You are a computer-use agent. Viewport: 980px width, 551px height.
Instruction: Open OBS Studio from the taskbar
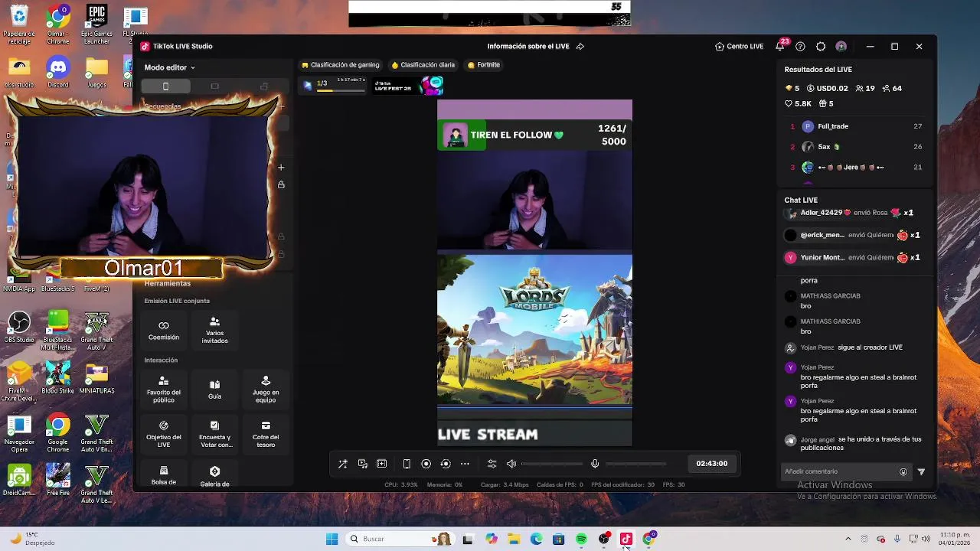(604, 540)
